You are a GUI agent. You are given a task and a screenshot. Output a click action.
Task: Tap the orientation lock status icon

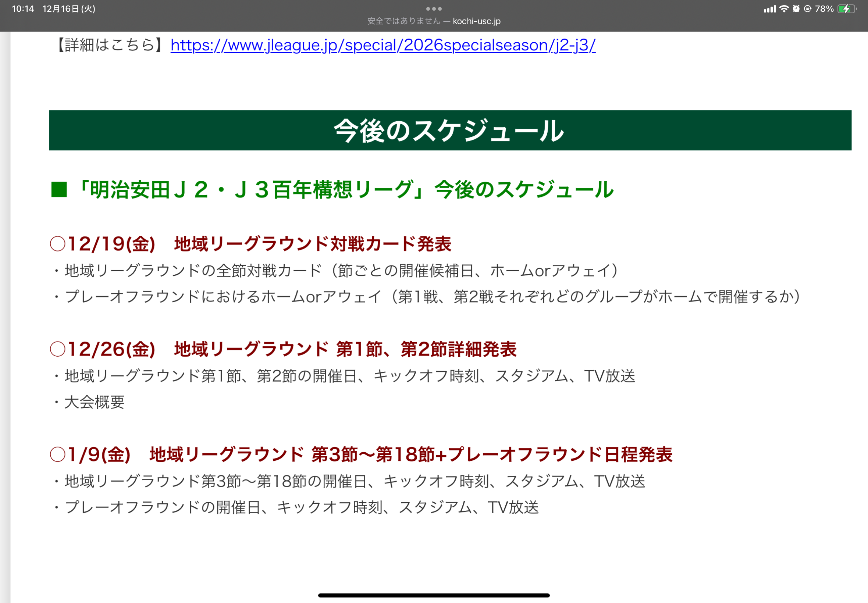click(x=807, y=9)
